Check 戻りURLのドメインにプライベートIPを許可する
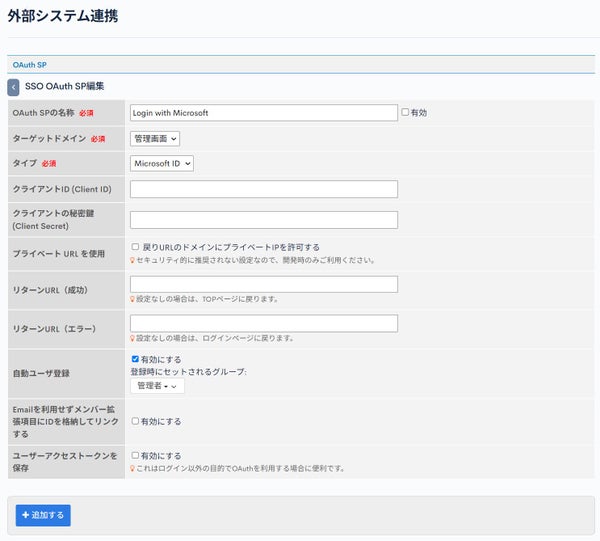Image resolution: width=600 pixels, height=541 pixels. point(135,247)
